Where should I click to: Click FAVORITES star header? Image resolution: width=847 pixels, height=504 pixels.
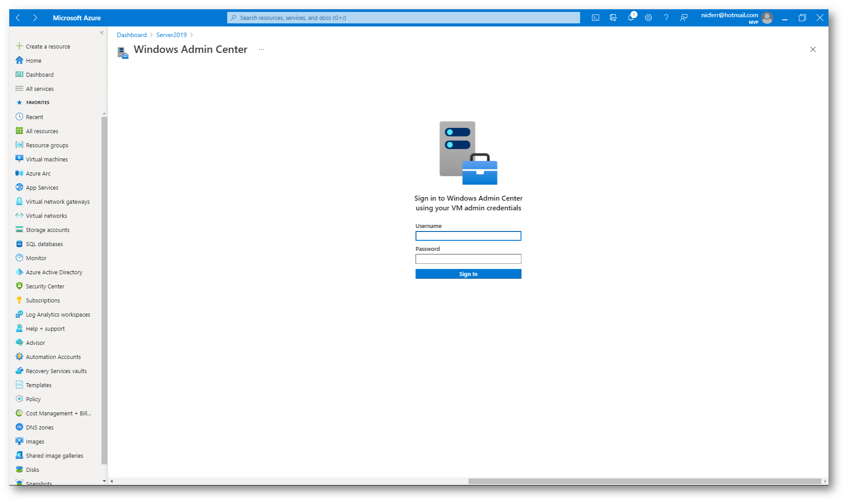[33, 102]
